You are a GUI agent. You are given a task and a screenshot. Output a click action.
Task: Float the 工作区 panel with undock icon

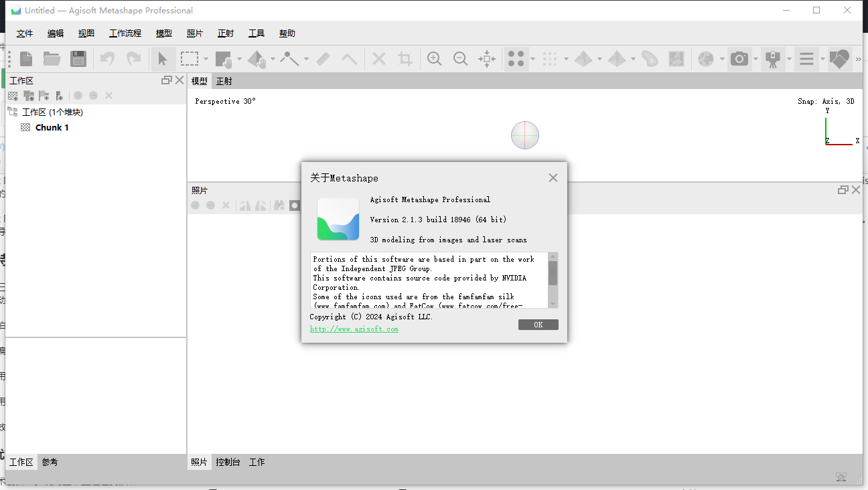point(167,80)
